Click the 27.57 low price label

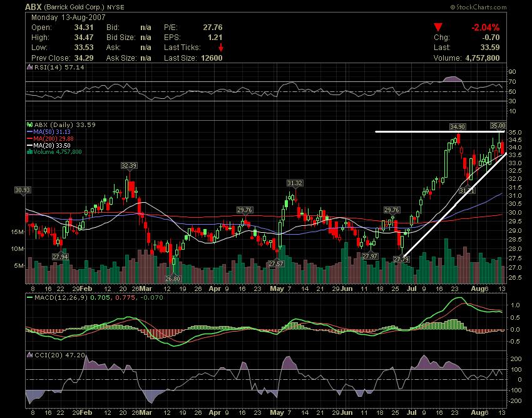point(276,263)
